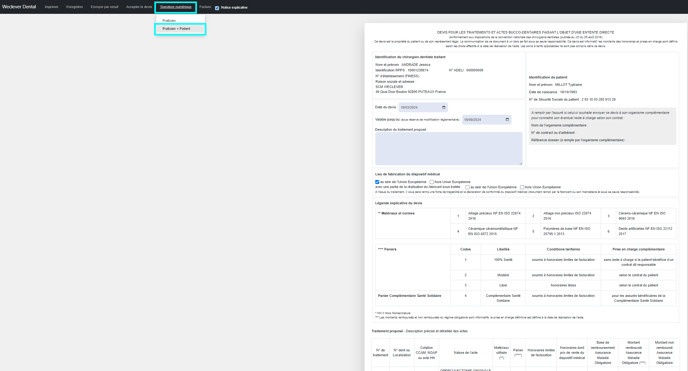The height and width of the screenshot is (371, 688).
Task: Click the Description du traitement proposé textarea
Action: pos(448,149)
